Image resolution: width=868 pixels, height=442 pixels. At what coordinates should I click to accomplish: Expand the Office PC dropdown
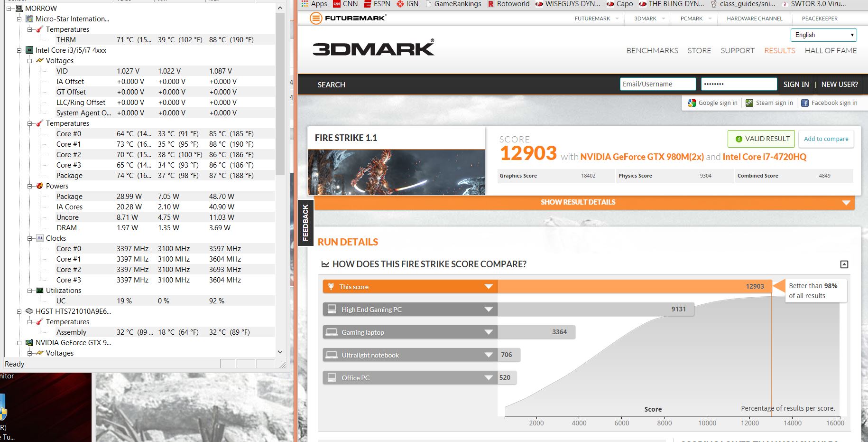489,377
